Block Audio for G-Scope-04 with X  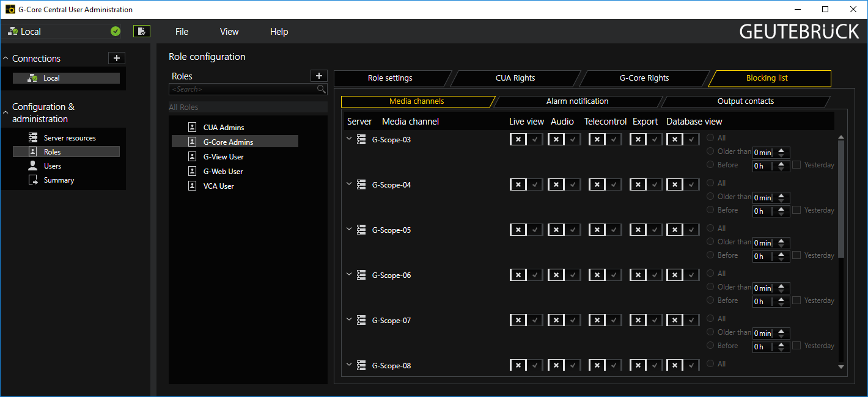pyautogui.click(x=556, y=184)
